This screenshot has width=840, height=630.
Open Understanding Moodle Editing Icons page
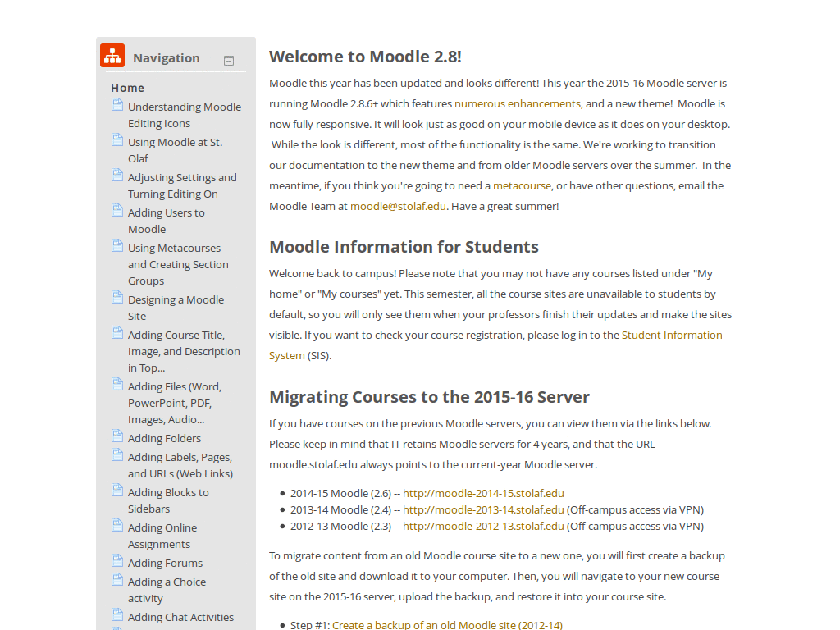click(185, 115)
